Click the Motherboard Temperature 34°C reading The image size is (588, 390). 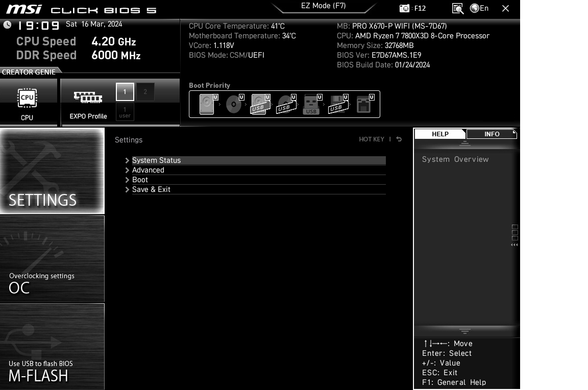[242, 36]
